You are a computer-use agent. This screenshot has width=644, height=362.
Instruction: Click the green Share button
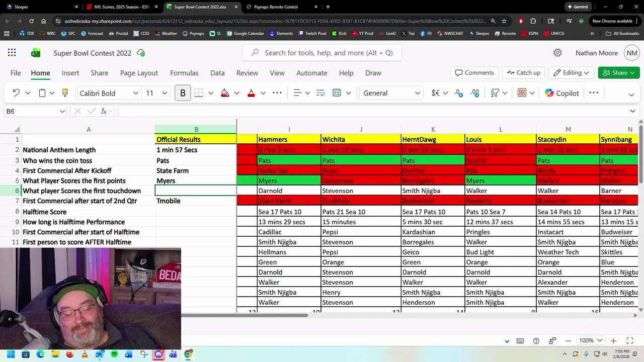pos(619,73)
